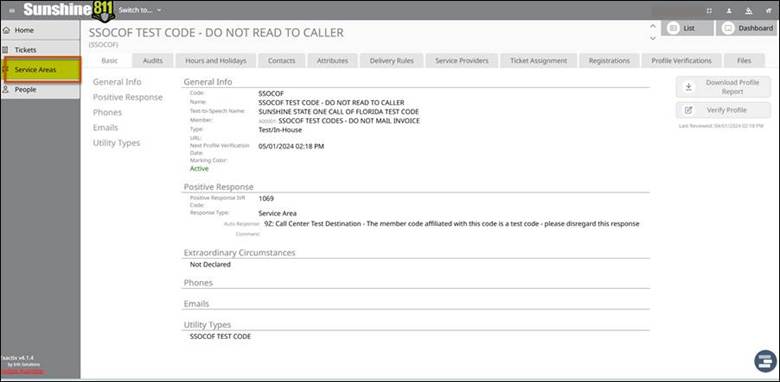Jump to Phones section link

107,113
